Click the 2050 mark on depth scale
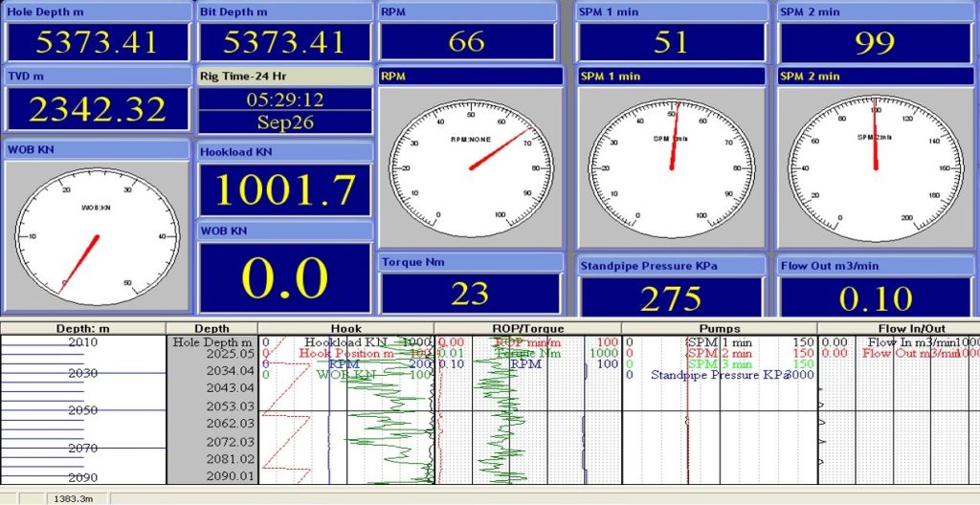Screen dimensions: 980x505 click(x=82, y=410)
